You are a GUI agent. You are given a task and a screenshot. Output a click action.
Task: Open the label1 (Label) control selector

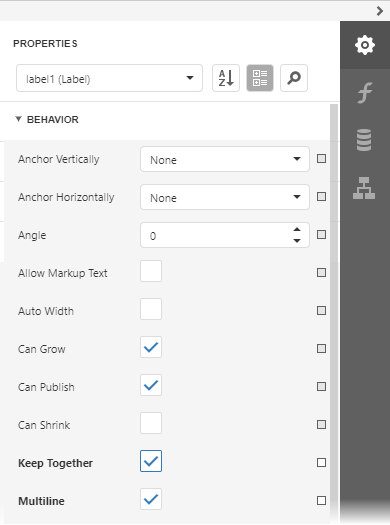click(109, 78)
